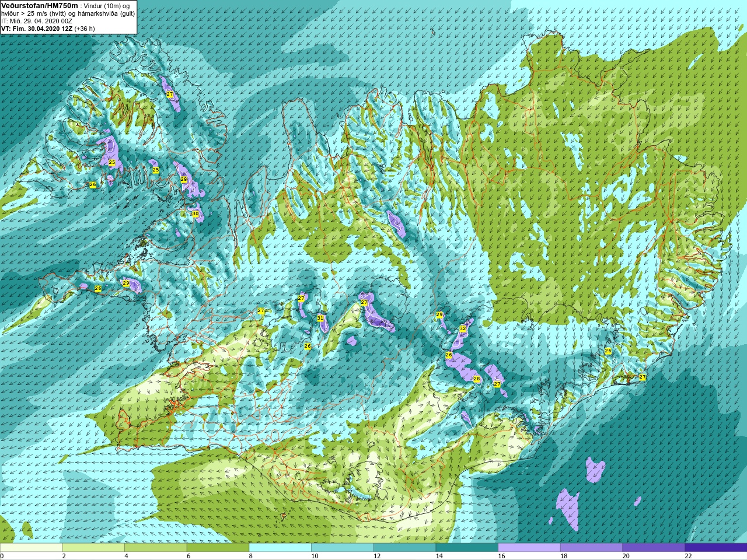Viewport: 747px width, 560px height.
Task: Click the yellow gust label showing 32
Action: coord(463,328)
